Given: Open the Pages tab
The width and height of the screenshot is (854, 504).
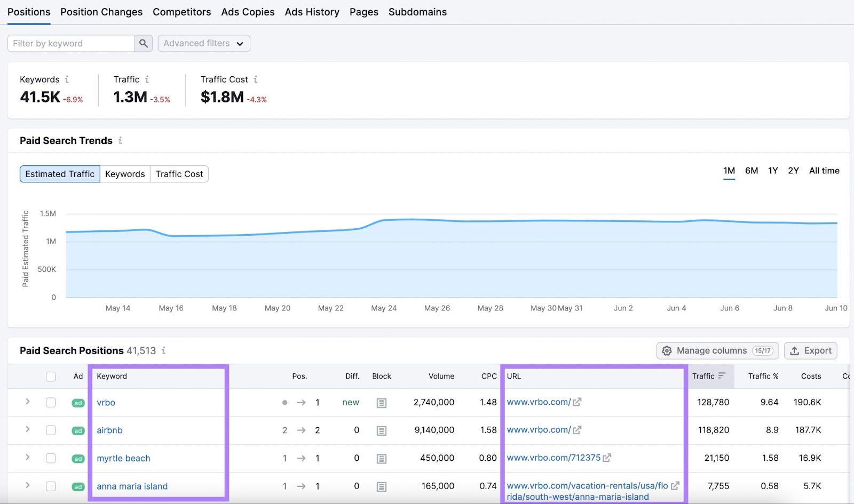Looking at the screenshot, I should [x=364, y=12].
